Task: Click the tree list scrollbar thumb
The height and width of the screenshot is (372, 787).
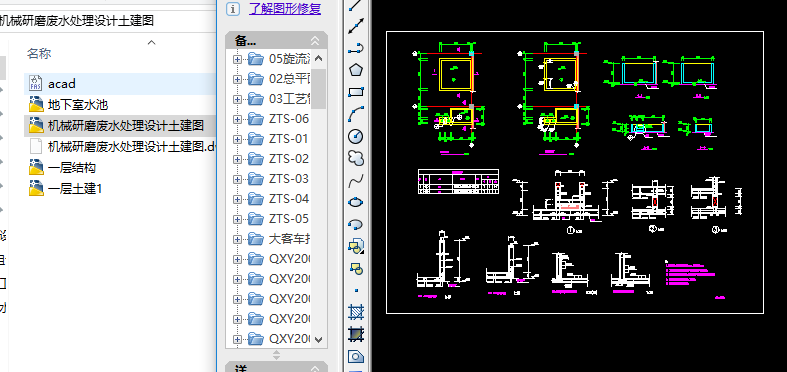Action: [318, 89]
